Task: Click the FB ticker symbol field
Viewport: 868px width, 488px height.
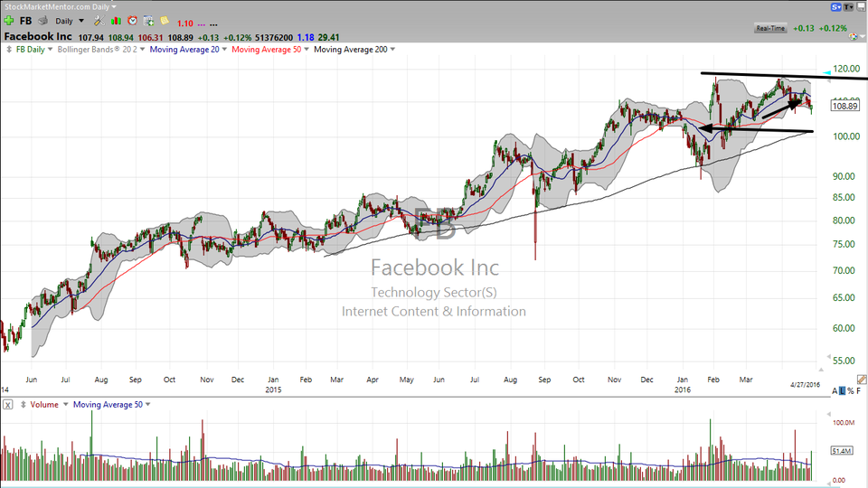Action: [x=25, y=21]
